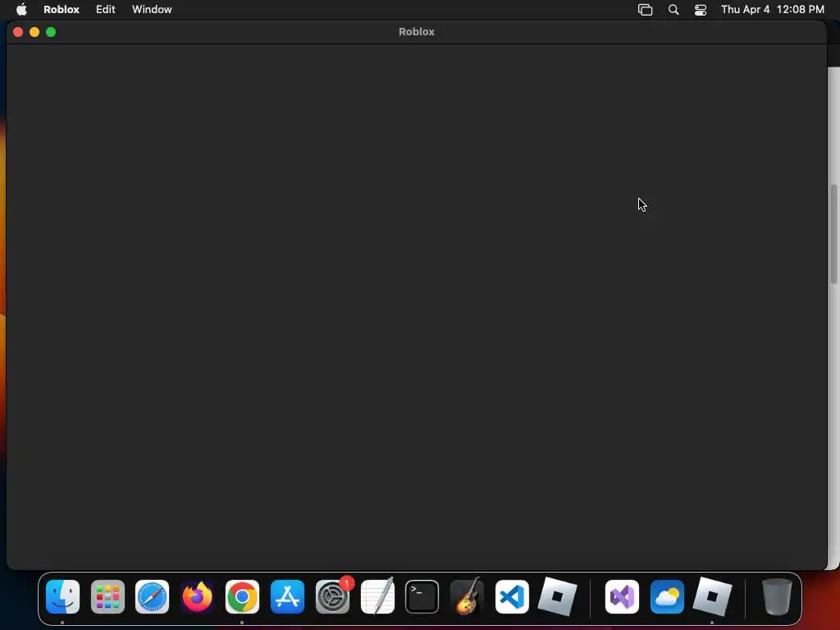Open the App Store from the Dock

(287, 596)
